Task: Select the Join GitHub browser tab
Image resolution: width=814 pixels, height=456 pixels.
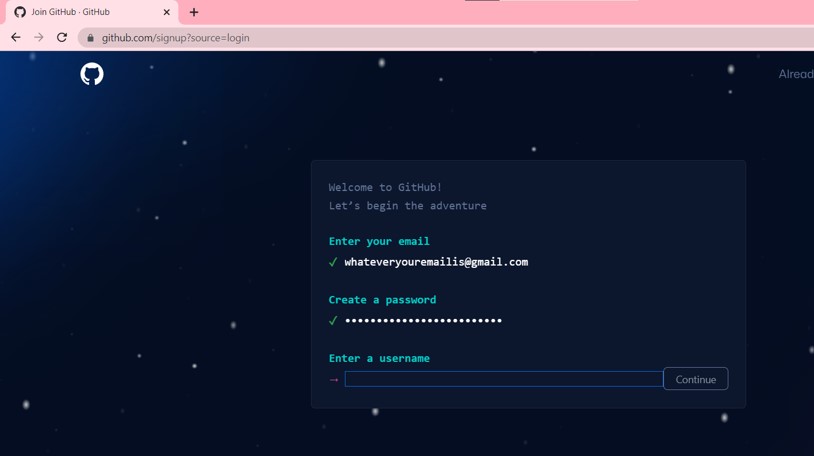Action: pos(80,12)
